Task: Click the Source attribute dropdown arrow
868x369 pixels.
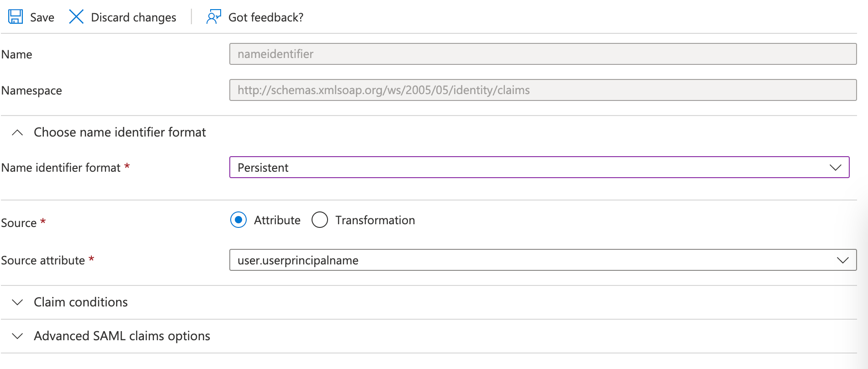Action: pos(842,260)
